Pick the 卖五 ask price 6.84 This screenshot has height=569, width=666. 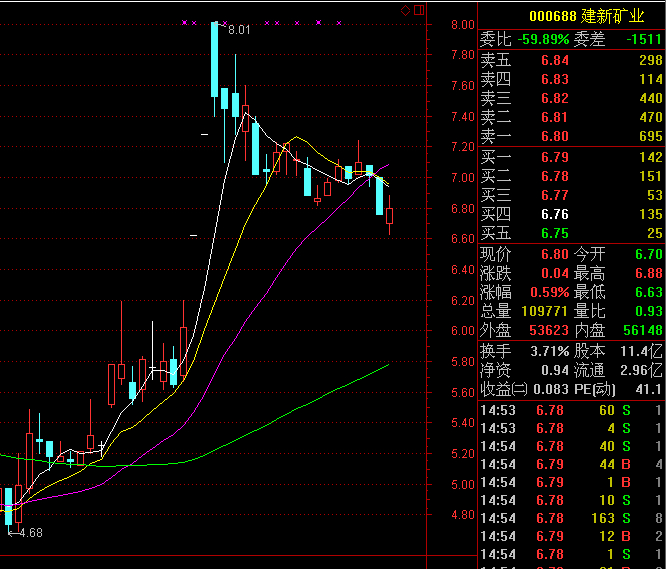(x=555, y=60)
